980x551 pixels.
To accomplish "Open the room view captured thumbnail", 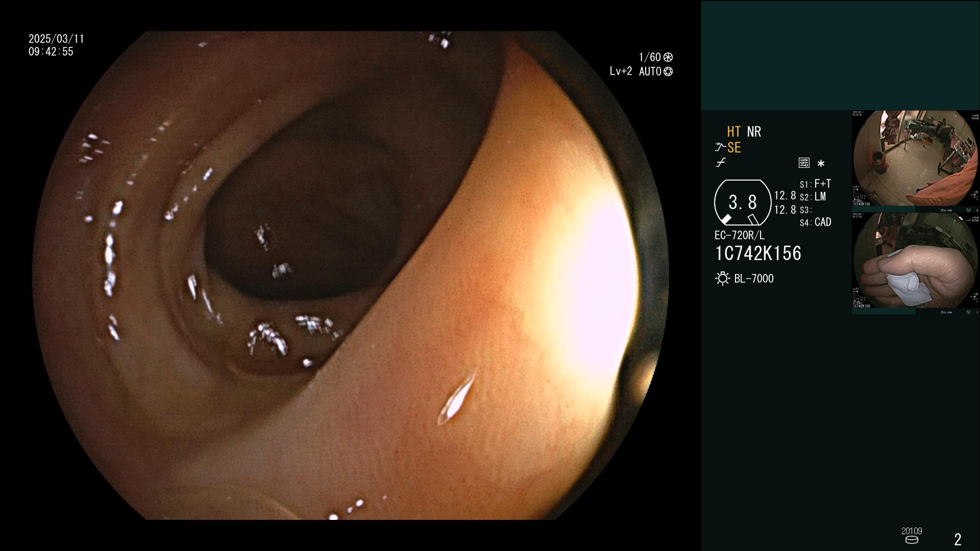I will (x=915, y=161).
